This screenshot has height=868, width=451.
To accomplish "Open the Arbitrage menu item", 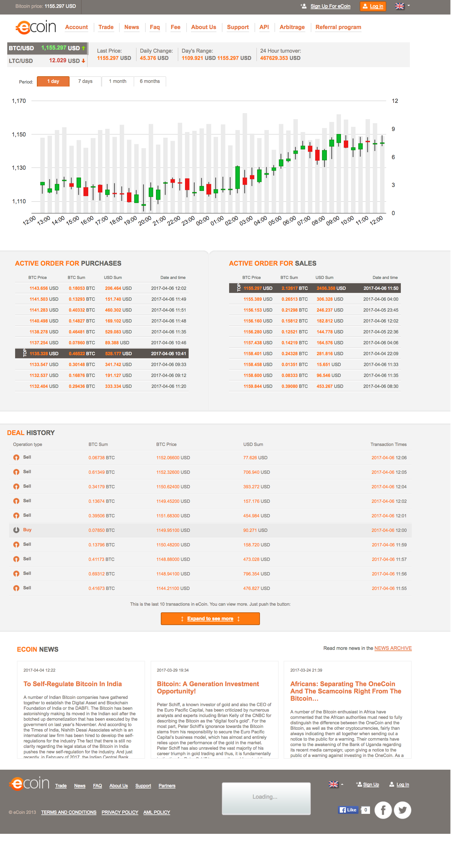I will (x=292, y=27).
